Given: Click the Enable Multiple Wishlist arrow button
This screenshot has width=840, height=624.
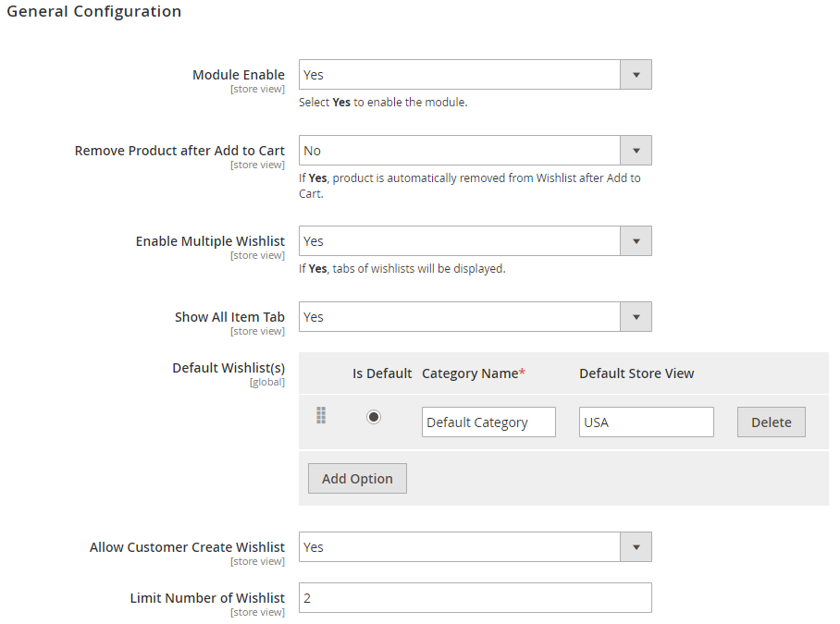Looking at the screenshot, I should [636, 241].
